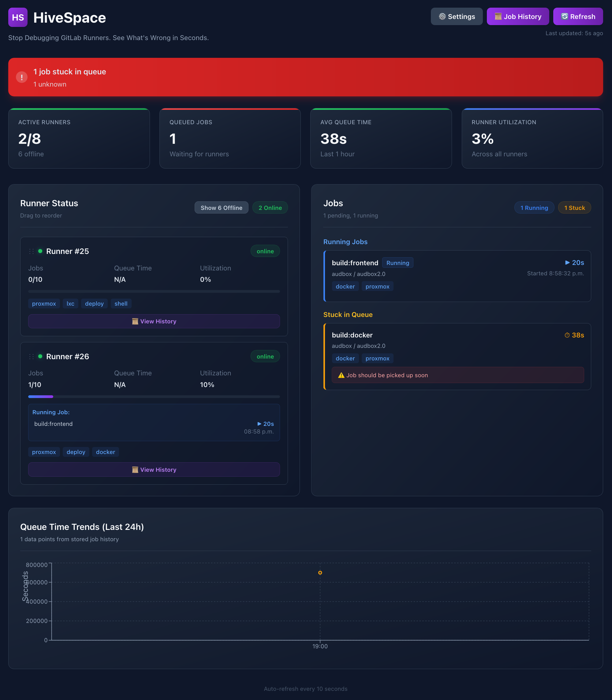Click the orange data point on the Queue Time Trends chart
Screen dimensions: 612x700
pos(320,572)
